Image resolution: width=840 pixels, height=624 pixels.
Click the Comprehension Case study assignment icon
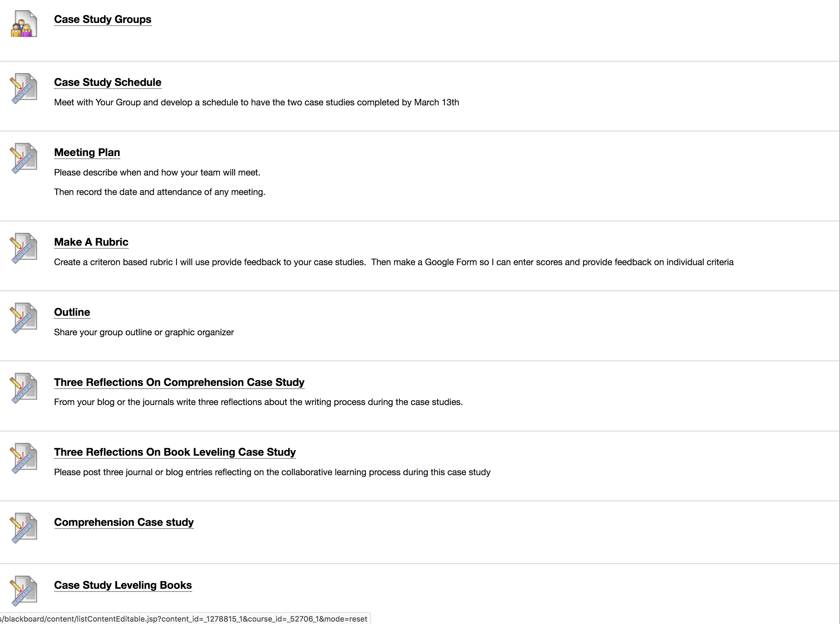23,528
